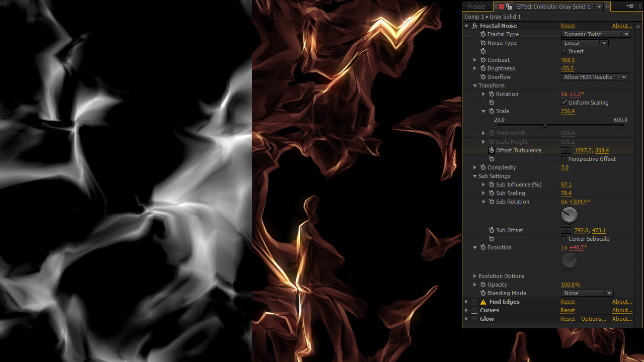The image size is (644, 362).
Task: Click the Evolution stopwatch icon
Action: [x=483, y=247]
